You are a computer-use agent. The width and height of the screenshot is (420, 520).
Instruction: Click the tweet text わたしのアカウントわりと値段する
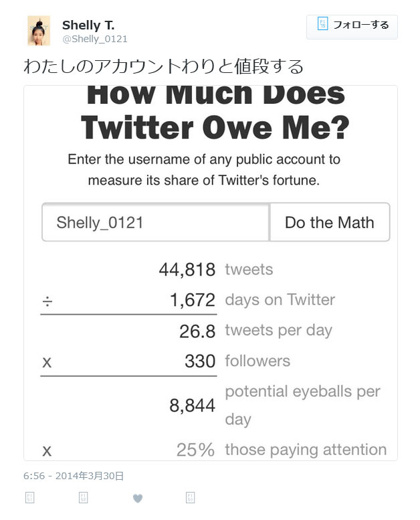(163, 66)
